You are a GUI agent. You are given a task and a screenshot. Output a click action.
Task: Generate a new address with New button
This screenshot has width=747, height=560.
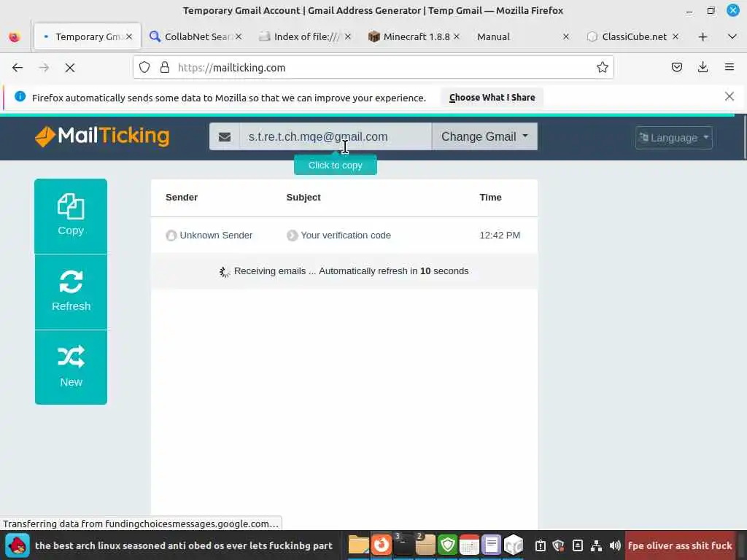[x=71, y=367]
